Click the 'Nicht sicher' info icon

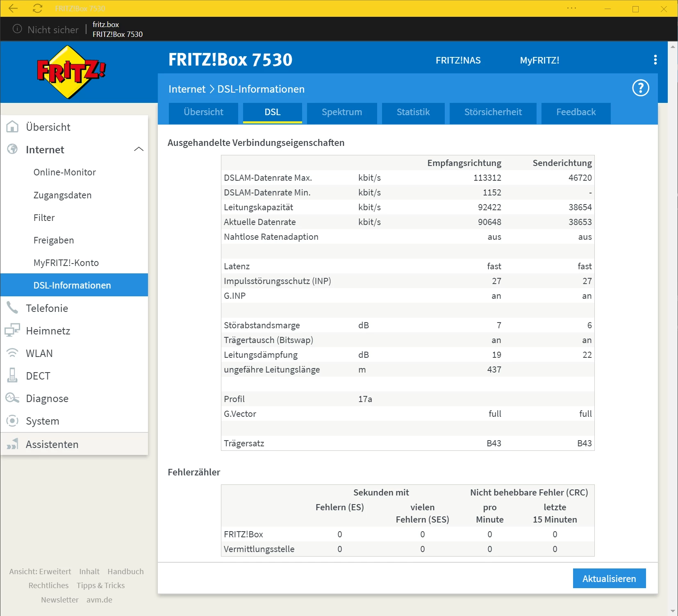coord(17,29)
